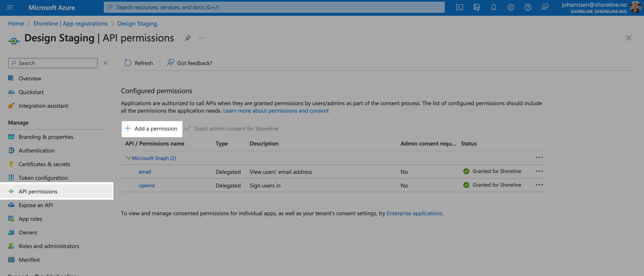The width and height of the screenshot is (644, 276).
Task: Click 'View users' email address' description
Action: [280, 172]
